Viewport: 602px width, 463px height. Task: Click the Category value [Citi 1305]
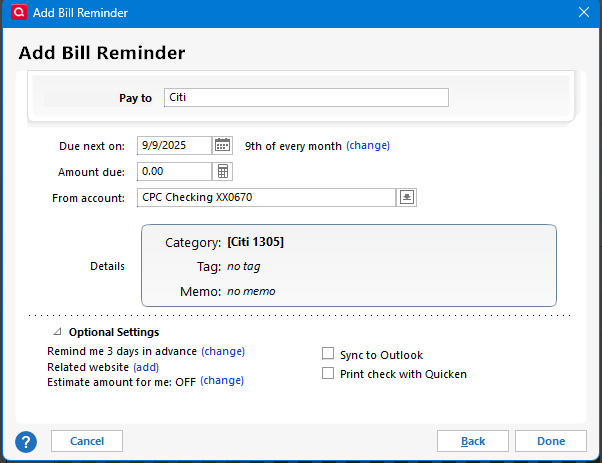255,242
